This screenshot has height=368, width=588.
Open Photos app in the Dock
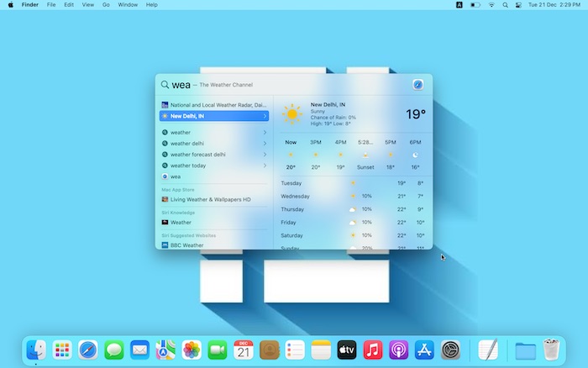(x=192, y=350)
